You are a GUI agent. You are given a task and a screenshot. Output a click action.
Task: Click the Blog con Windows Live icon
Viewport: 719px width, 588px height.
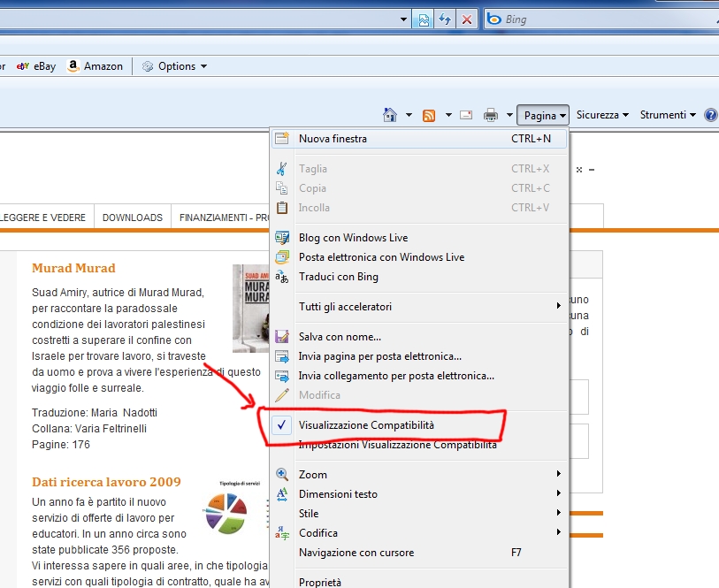click(x=282, y=237)
